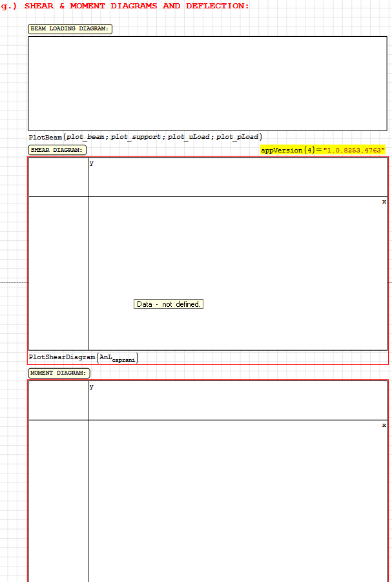Click inside the moment diagram plot area
Screen dimensions: 392x582
[236, 504]
